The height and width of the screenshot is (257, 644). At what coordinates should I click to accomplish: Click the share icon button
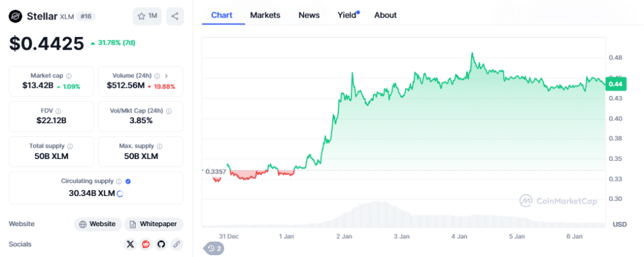point(175,16)
